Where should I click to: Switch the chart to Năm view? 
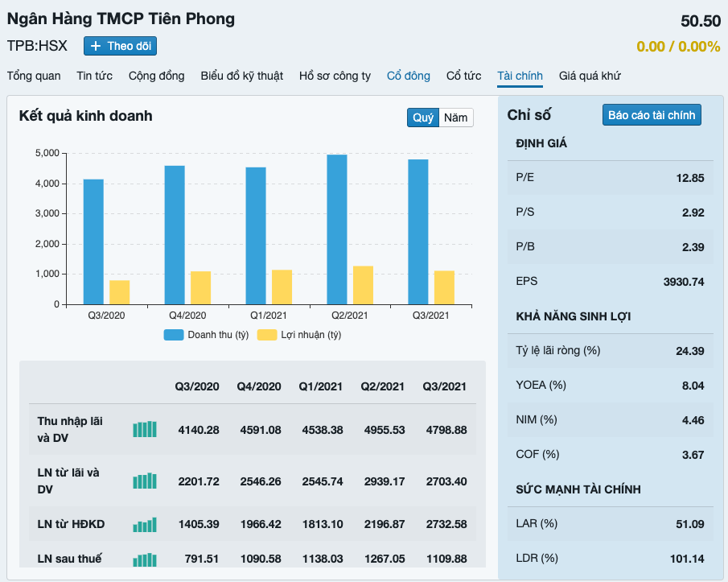point(455,116)
